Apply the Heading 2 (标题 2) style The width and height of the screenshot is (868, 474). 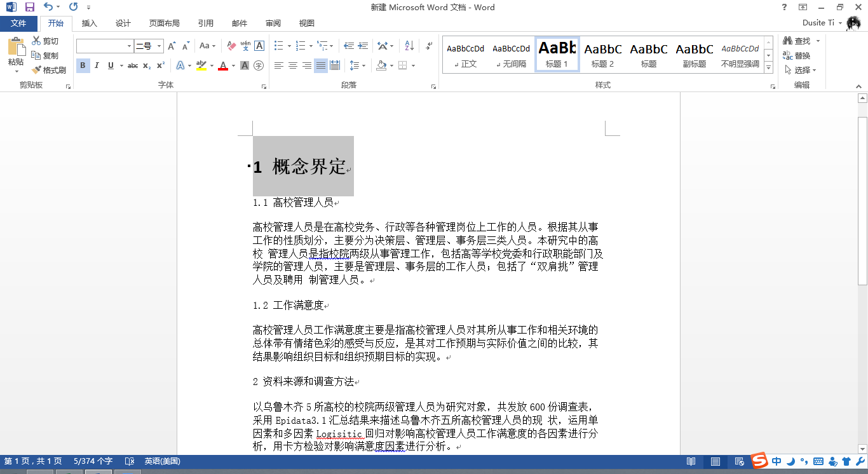pos(603,55)
